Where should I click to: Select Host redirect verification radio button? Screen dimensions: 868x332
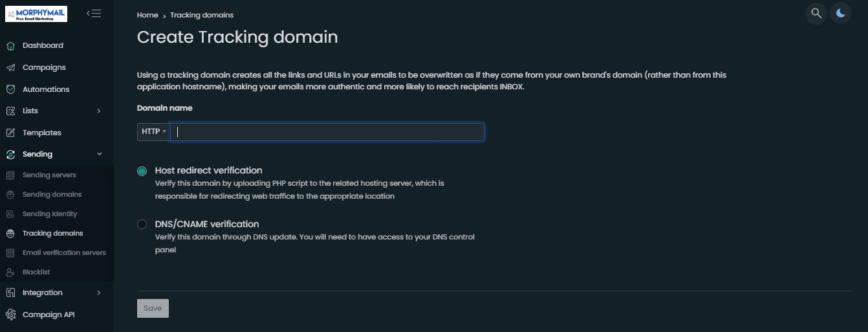[x=142, y=171]
